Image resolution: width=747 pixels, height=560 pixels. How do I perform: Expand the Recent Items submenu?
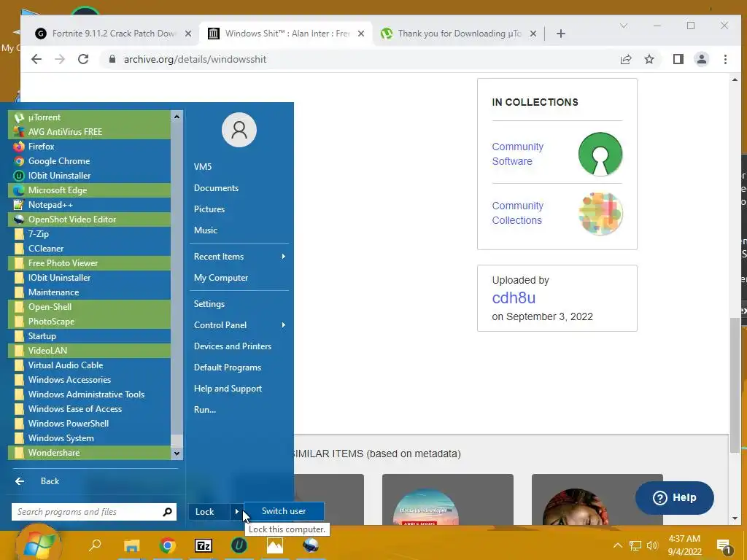click(239, 257)
